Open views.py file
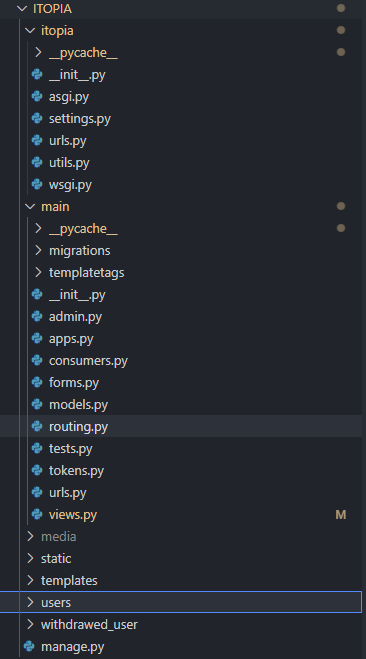Image resolution: width=366 pixels, height=659 pixels. [x=73, y=515]
